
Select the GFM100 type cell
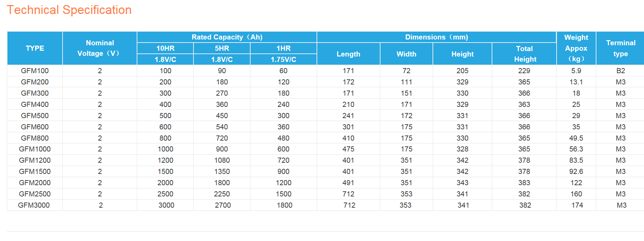[x=35, y=71]
